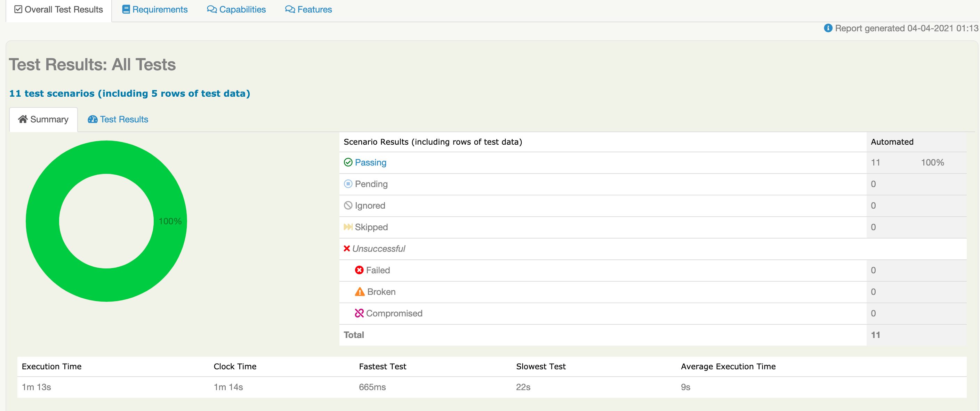Open the Requirements tab
The width and height of the screenshot is (980, 411).
[x=155, y=9]
